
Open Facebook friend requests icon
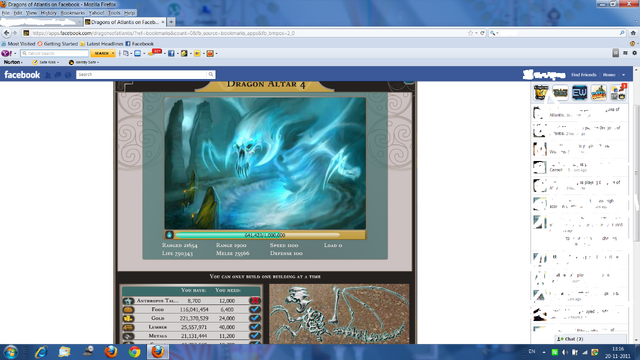click(48, 75)
